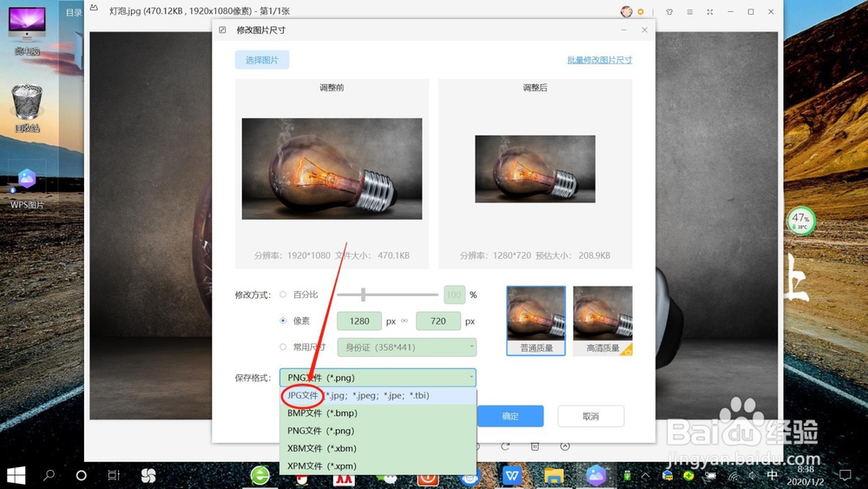Open the WPS图片 desktop shortcut
This screenshot has width=868, height=489.
(27, 188)
